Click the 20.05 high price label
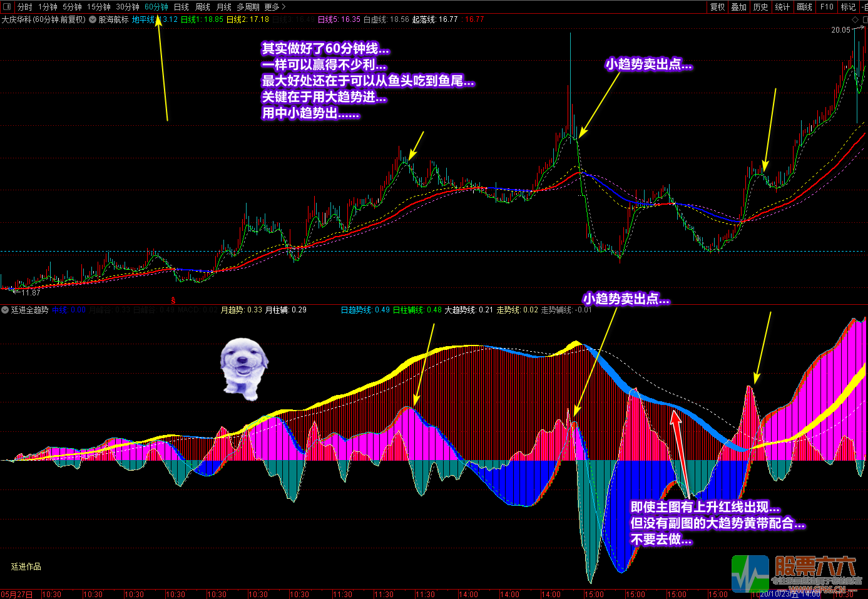868x599 pixels. pos(840,30)
